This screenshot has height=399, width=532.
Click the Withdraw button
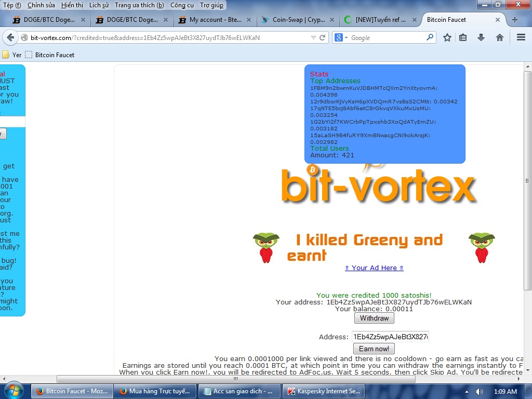click(x=374, y=318)
